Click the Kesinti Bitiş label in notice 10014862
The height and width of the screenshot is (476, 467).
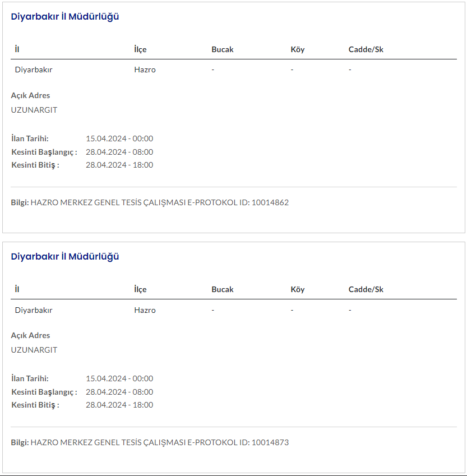(35, 165)
